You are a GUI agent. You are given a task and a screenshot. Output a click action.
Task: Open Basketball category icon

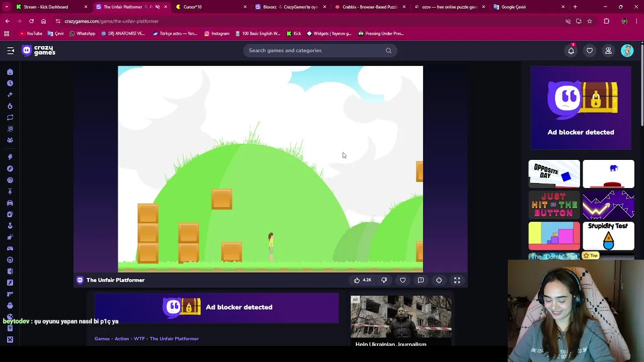point(10,180)
